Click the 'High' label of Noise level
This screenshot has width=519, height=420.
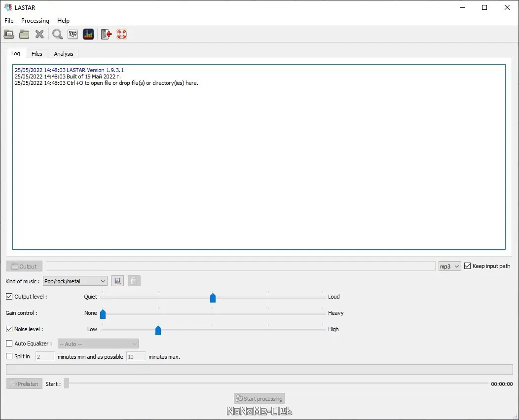click(334, 329)
